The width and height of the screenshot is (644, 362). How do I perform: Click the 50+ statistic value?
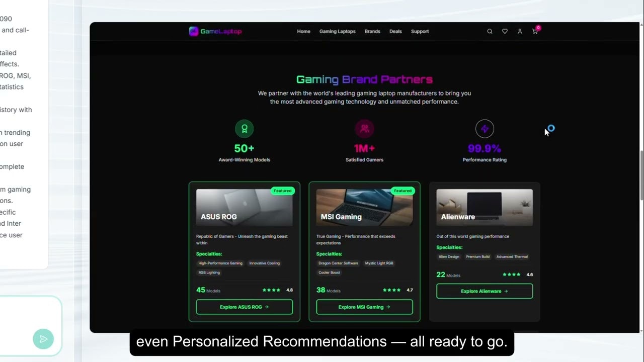(x=245, y=149)
